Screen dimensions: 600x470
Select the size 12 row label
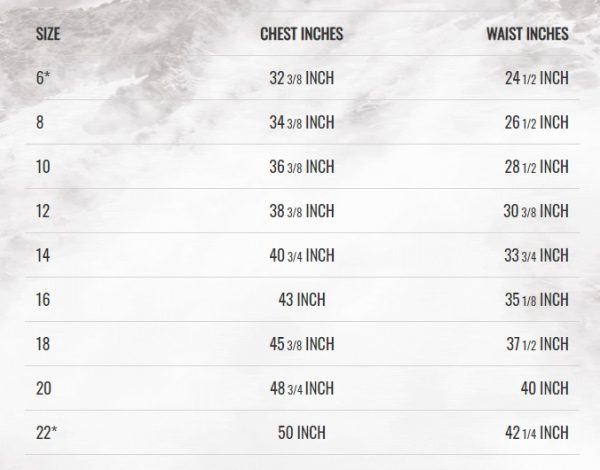point(43,211)
